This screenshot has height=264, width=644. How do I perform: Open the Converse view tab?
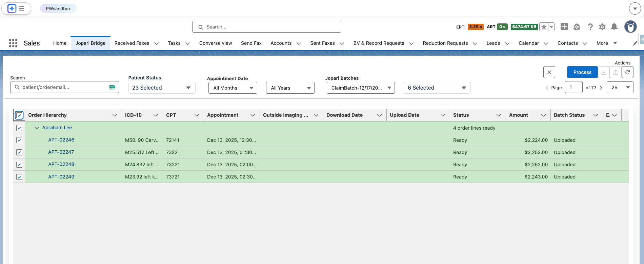point(216,43)
